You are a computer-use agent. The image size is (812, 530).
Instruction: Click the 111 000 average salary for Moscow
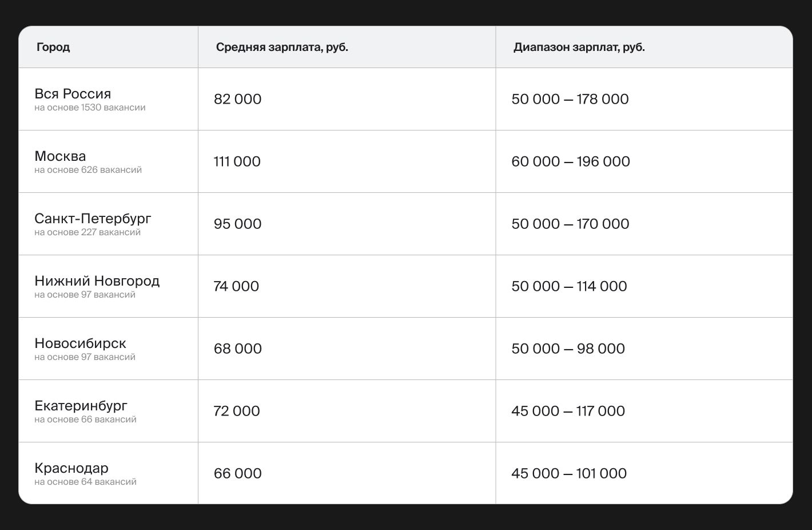coord(237,161)
